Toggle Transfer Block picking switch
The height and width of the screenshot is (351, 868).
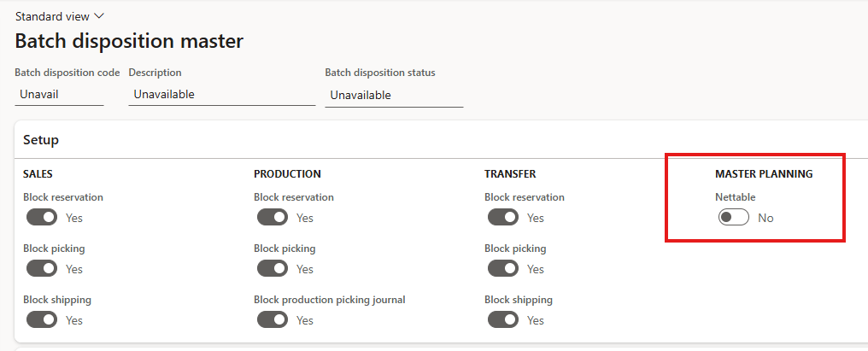(x=503, y=269)
